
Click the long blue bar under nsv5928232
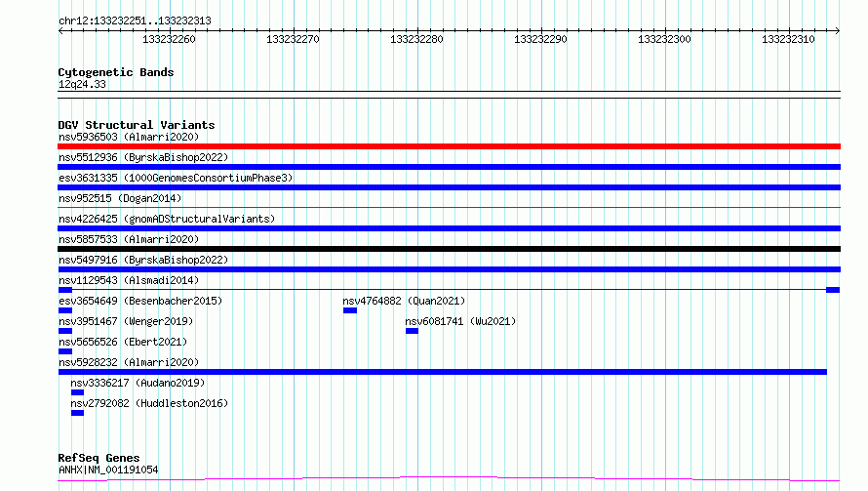point(443,372)
